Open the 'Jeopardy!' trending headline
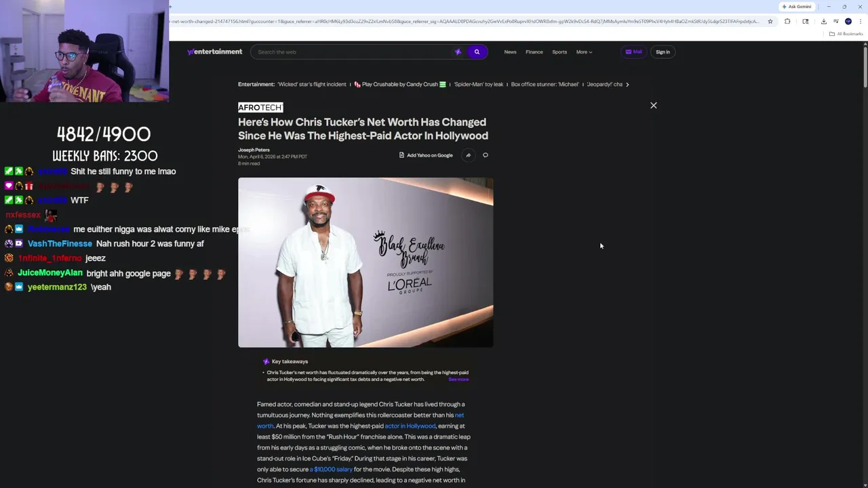The width and height of the screenshot is (868, 488). pos(604,84)
